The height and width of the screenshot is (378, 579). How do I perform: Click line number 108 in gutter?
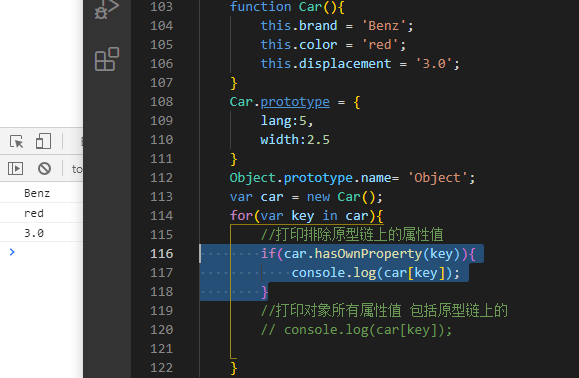pos(162,102)
